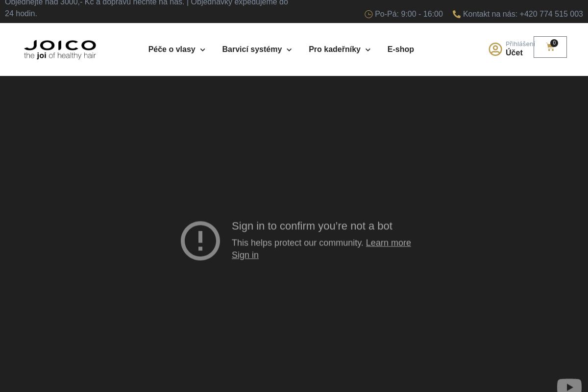Click the user account avatar icon
The height and width of the screenshot is (392, 588).
(x=495, y=49)
